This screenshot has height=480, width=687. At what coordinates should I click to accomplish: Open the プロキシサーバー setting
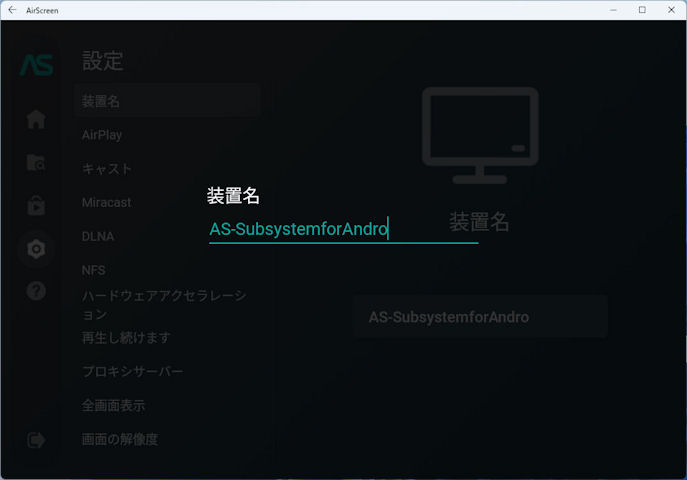click(132, 371)
